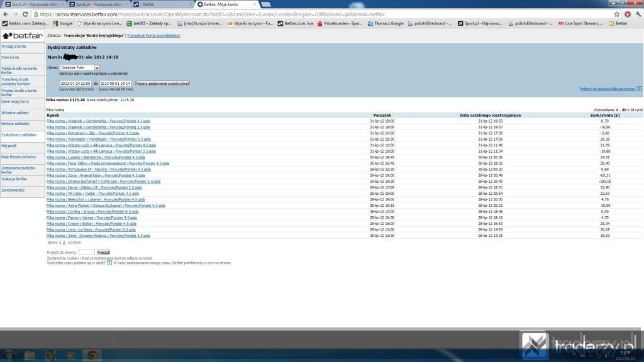Image resolution: width=644 pixels, height=362 pixels.
Task: Click the question mark help icon near UKT
Action: click(109, 263)
